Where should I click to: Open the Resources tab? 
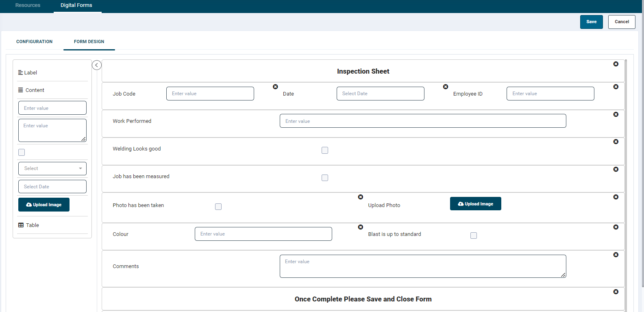coord(28,5)
